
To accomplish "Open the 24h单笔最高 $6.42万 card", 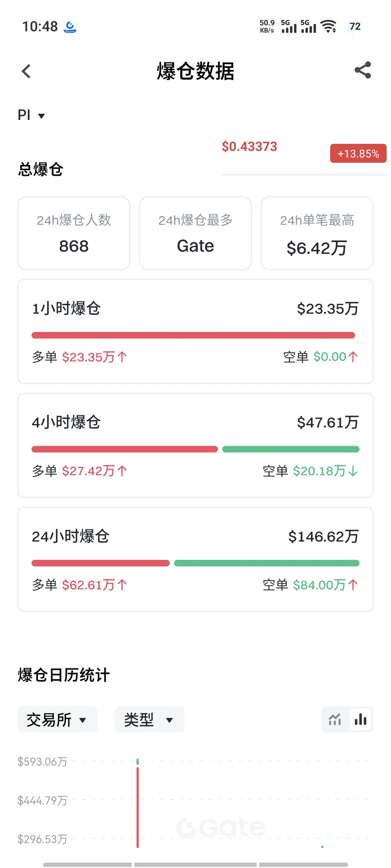I will tap(317, 233).
